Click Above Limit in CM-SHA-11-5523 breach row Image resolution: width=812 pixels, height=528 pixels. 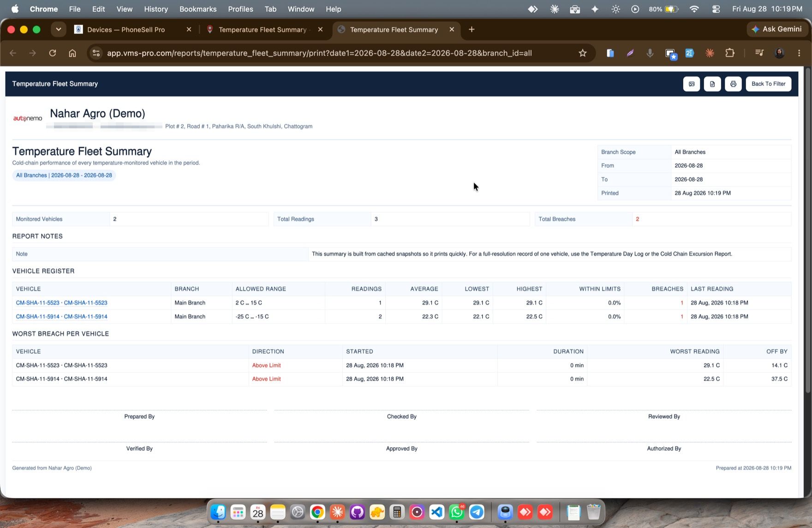266,365
